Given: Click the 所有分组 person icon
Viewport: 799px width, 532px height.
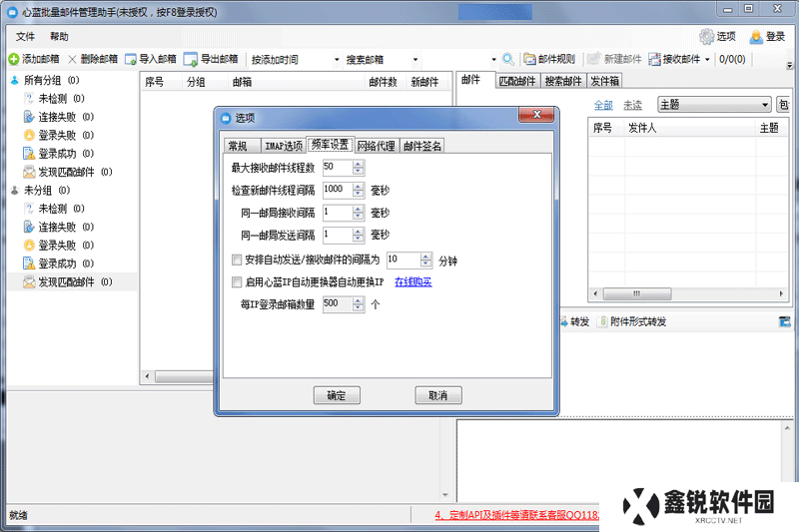Looking at the screenshot, I should [15, 80].
